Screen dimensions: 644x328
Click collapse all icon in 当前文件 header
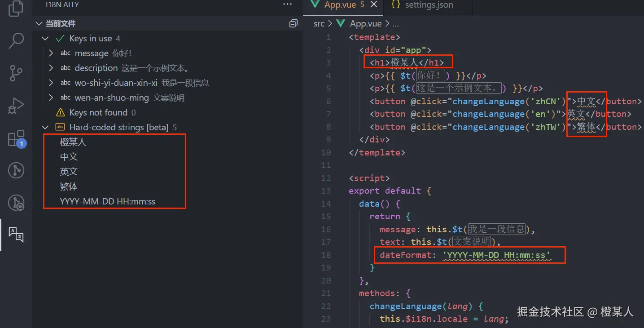294,23
